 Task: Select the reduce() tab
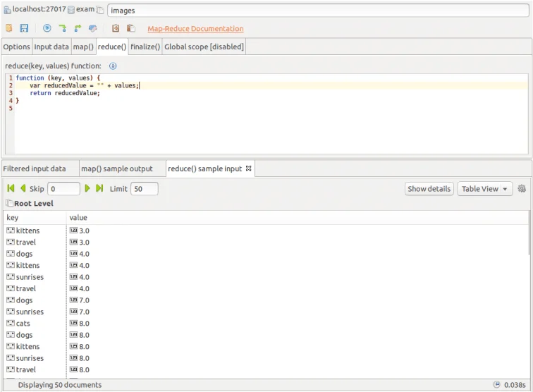(112, 47)
